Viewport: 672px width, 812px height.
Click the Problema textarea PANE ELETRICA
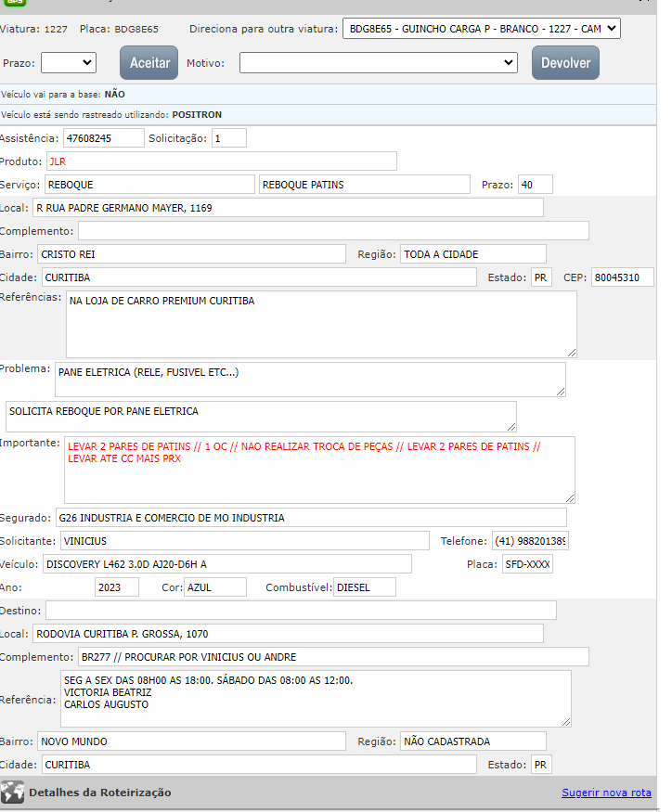click(x=310, y=380)
